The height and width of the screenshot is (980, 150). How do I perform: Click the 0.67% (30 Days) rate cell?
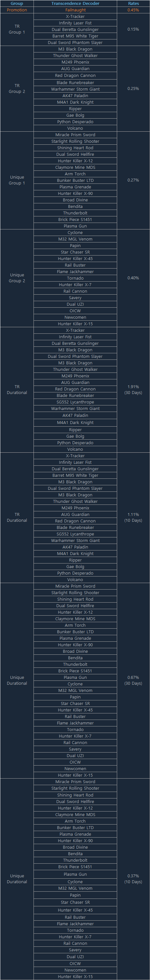coord(133,680)
